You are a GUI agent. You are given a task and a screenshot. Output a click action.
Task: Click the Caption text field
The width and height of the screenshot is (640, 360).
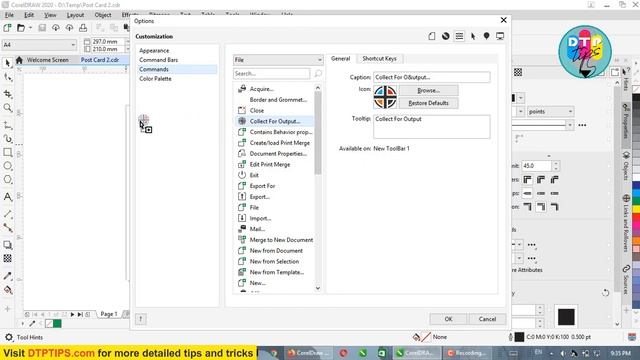(x=431, y=77)
